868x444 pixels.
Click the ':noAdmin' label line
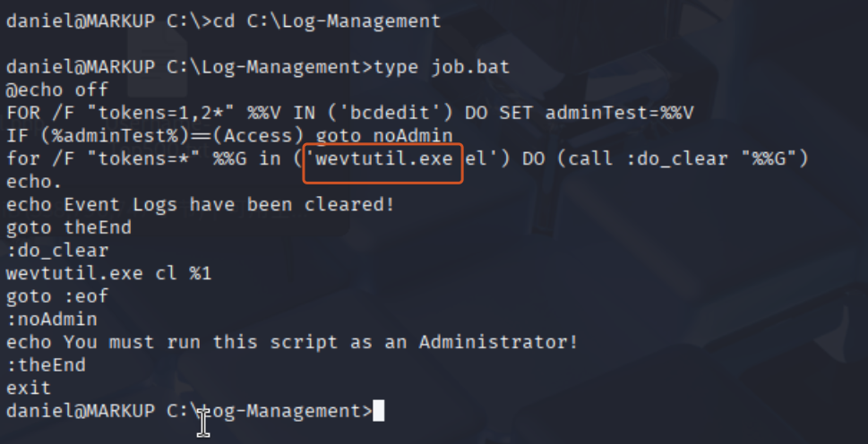(51, 320)
